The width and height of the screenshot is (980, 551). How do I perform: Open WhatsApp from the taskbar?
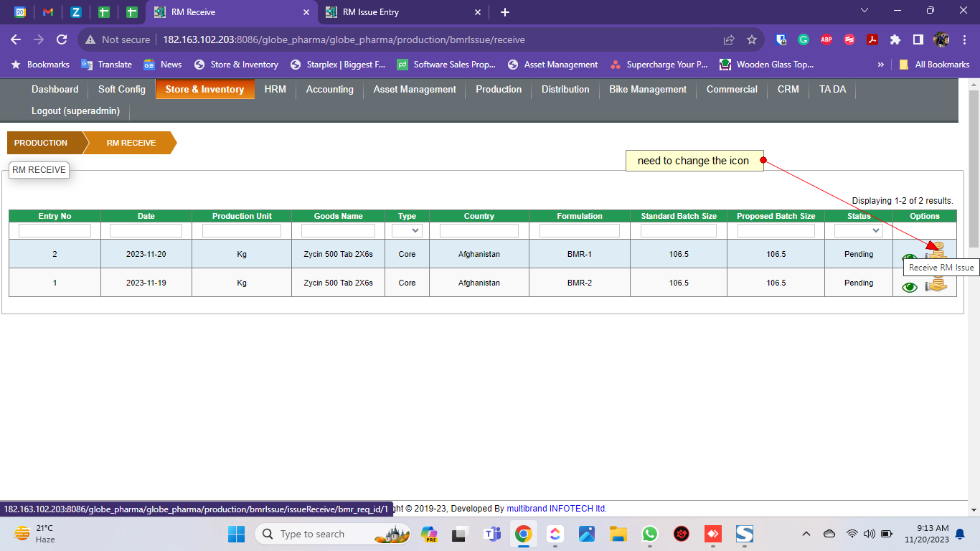coord(650,534)
